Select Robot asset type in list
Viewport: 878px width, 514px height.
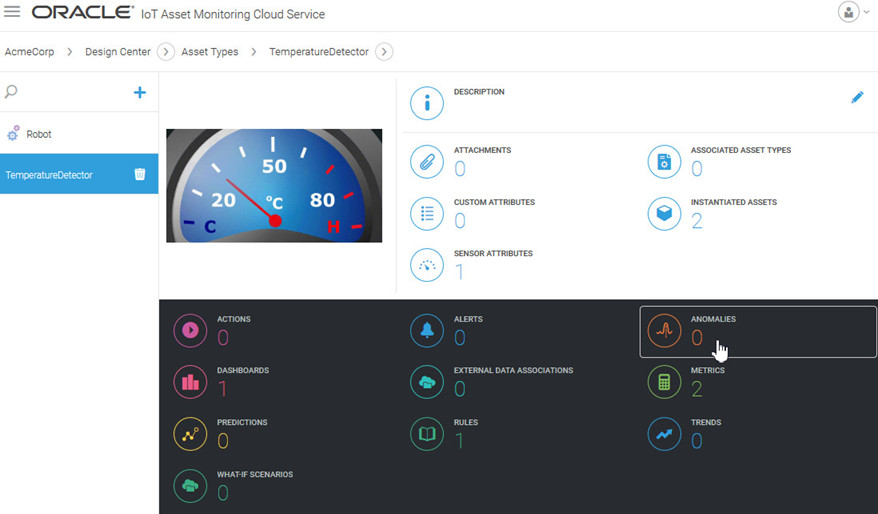click(x=79, y=134)
